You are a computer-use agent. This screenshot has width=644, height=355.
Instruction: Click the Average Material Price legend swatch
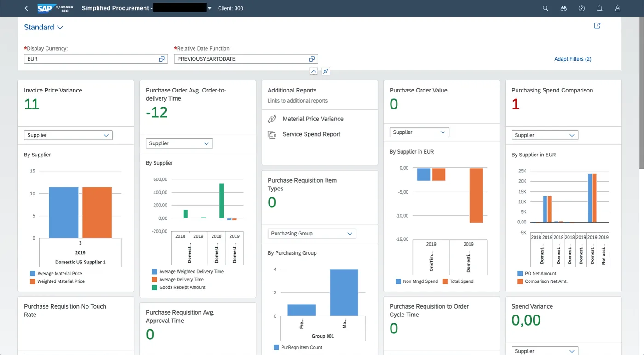(x=33, y=274)
